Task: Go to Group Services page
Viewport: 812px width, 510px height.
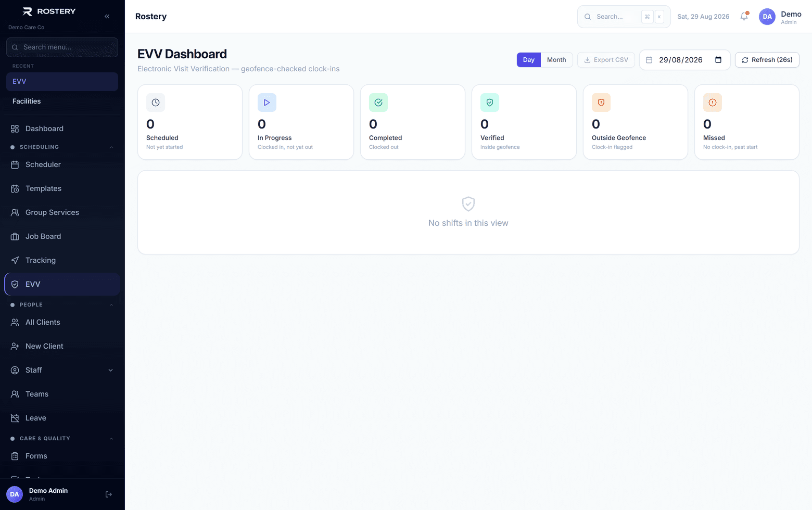Action: pyautogui.click(x=62, y=212)
